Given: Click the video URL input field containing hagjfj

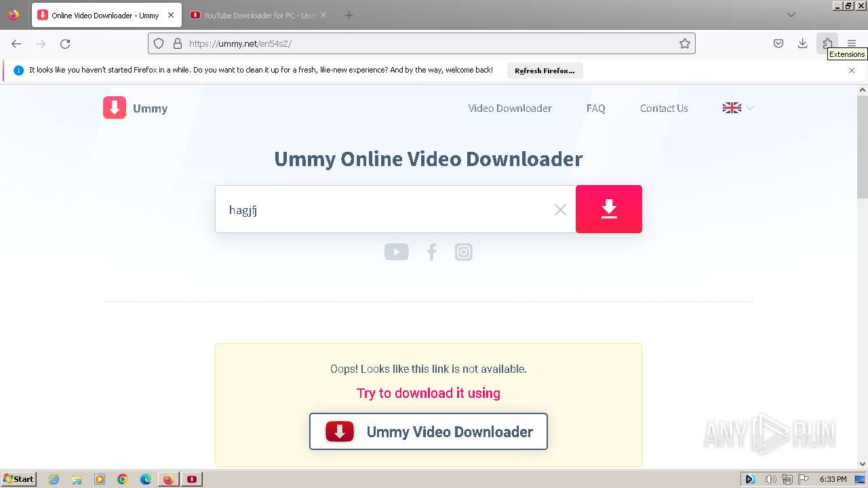Looking at the screenshot, I should [x=395, y=209].
